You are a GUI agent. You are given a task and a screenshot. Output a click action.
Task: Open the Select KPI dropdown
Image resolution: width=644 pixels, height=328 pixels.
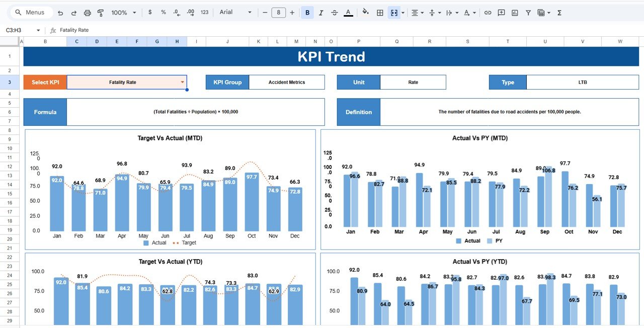point(182,82)
